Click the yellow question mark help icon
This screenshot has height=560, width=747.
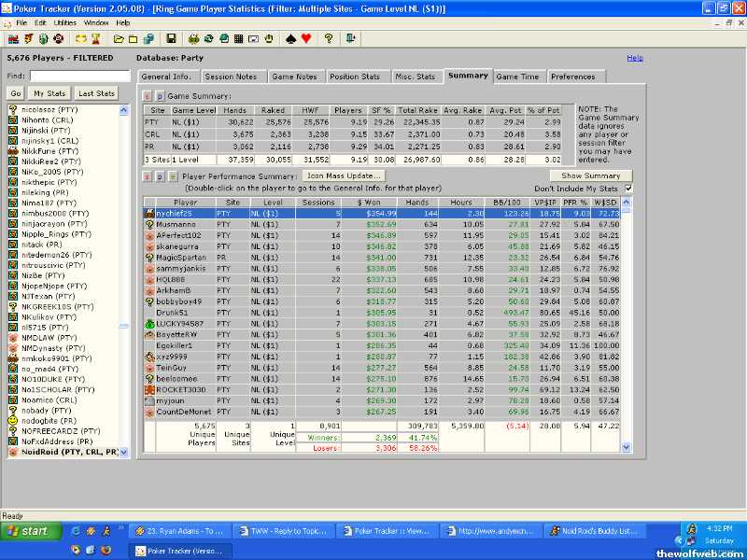pos(329,38)
